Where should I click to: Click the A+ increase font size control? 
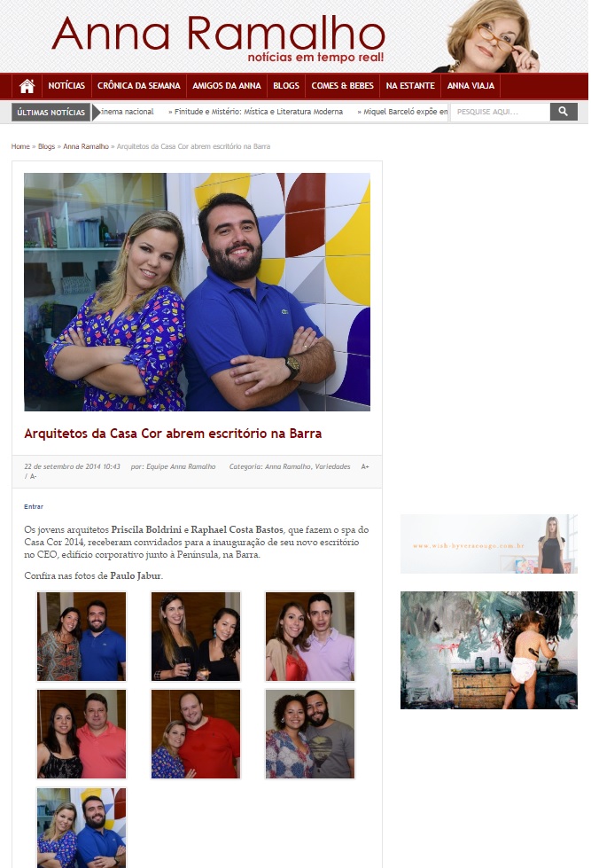click(x=365, y=466)
